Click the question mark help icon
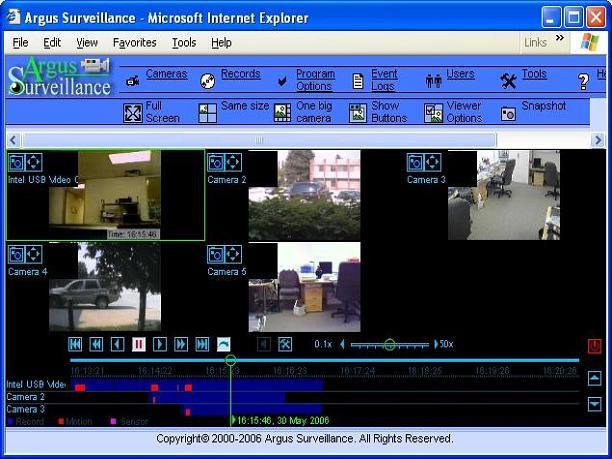 [x=584, y=82]
